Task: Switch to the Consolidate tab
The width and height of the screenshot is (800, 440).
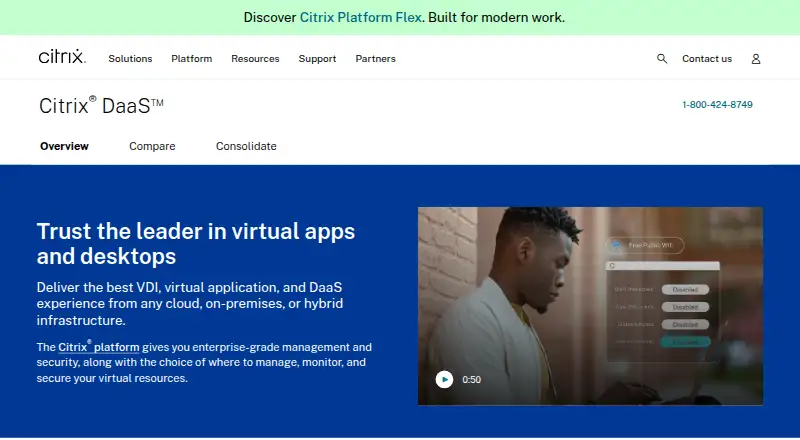Action: (246, 146)
